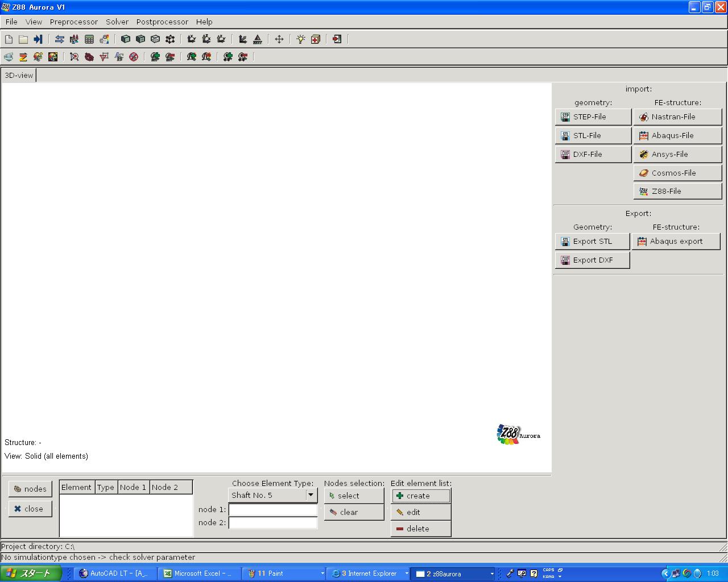Click delete in Edit element list
728x582 pixels.
tap(421, 529)
